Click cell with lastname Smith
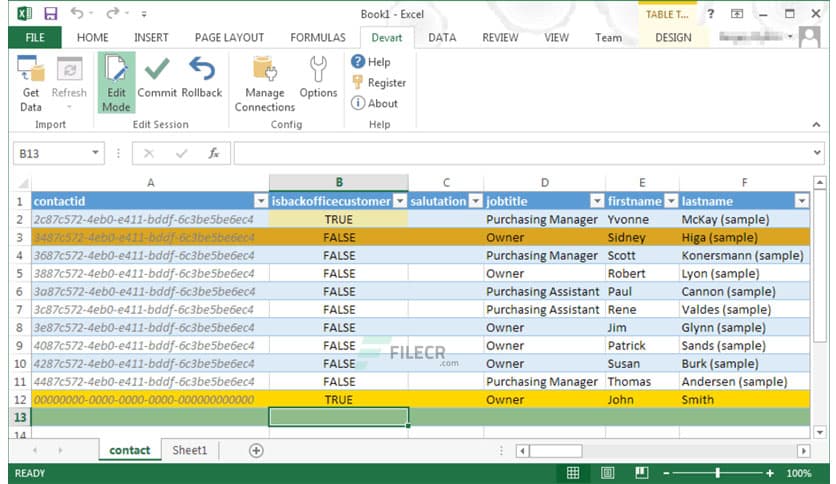The height and width of the screenshot is (484, 836). 744,399
